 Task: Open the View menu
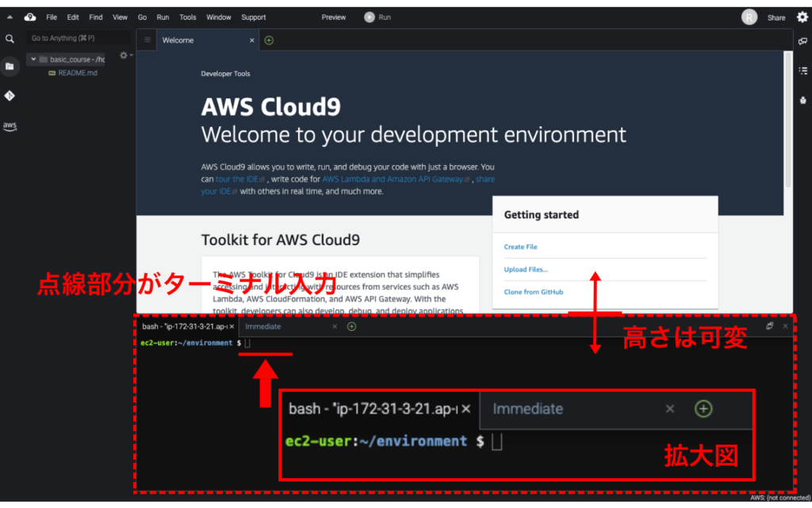coord(120,17)
